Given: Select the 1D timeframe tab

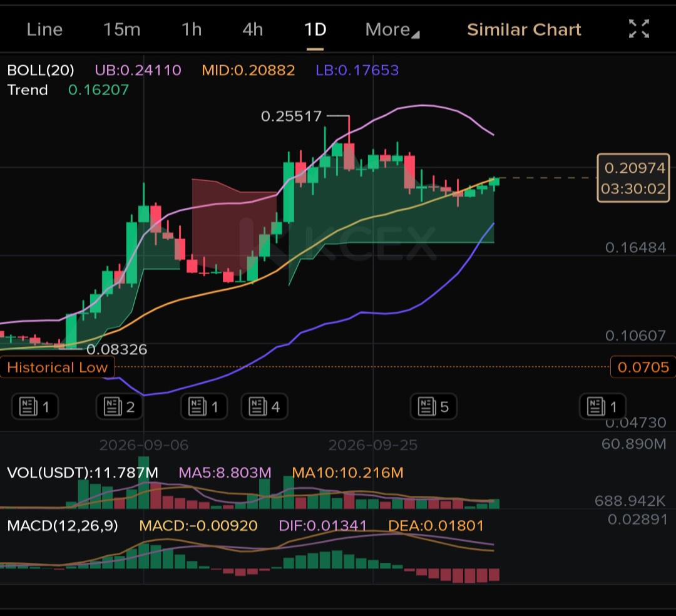Looking at the screenshot, I should (x=315, y=30).
